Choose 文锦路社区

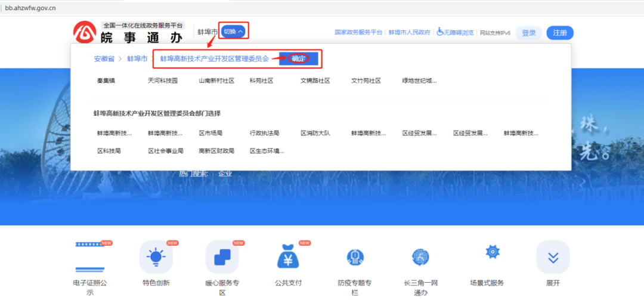pos(315,81)
